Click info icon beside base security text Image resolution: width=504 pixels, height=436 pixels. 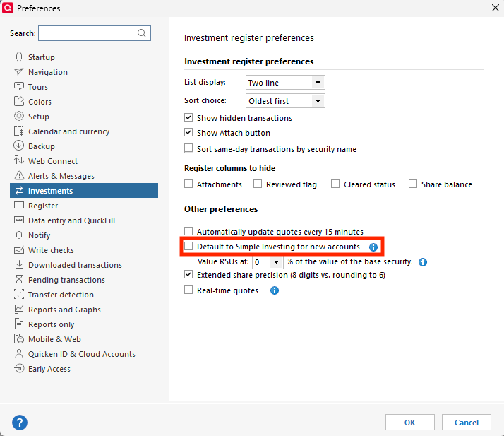(x=423, y=262)
